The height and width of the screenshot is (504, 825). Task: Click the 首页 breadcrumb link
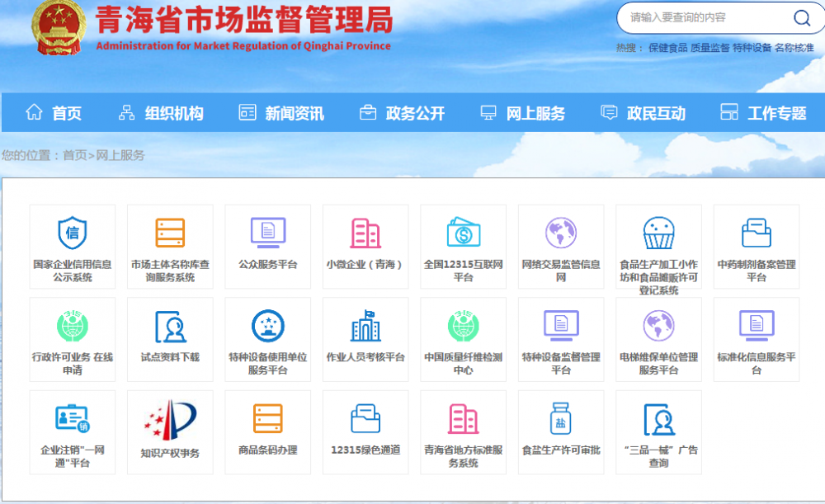coord(74,155)
